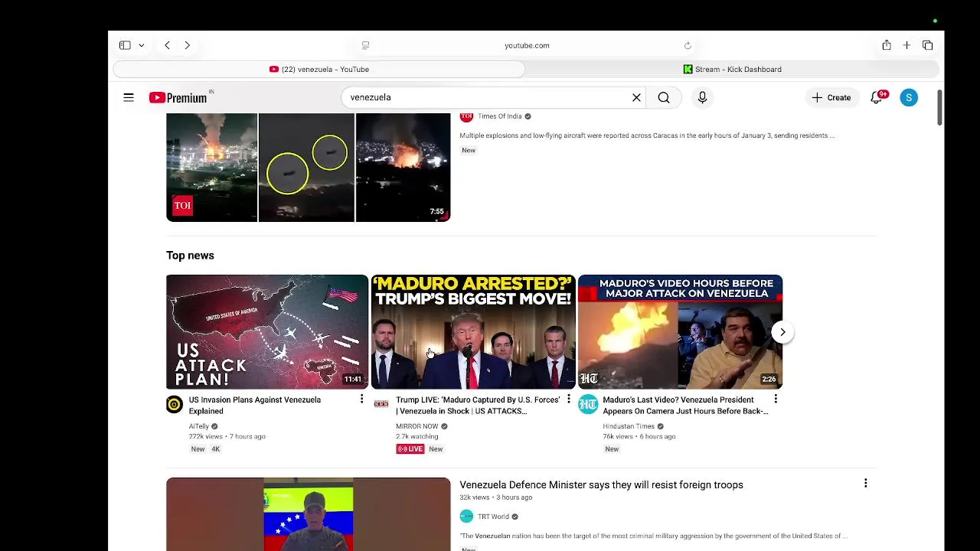Open options for US Invasion Plans video
The image size is (980, 551).
click(361, 399)
